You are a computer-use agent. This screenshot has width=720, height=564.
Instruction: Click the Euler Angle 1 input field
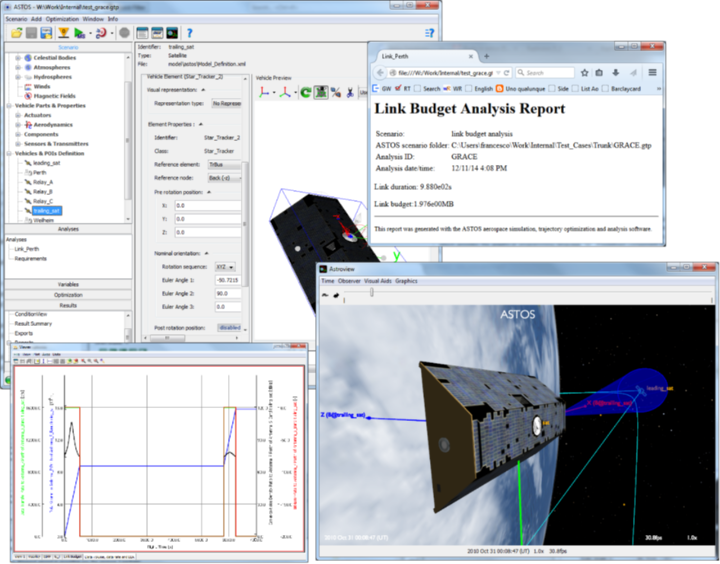click(228, 280)
